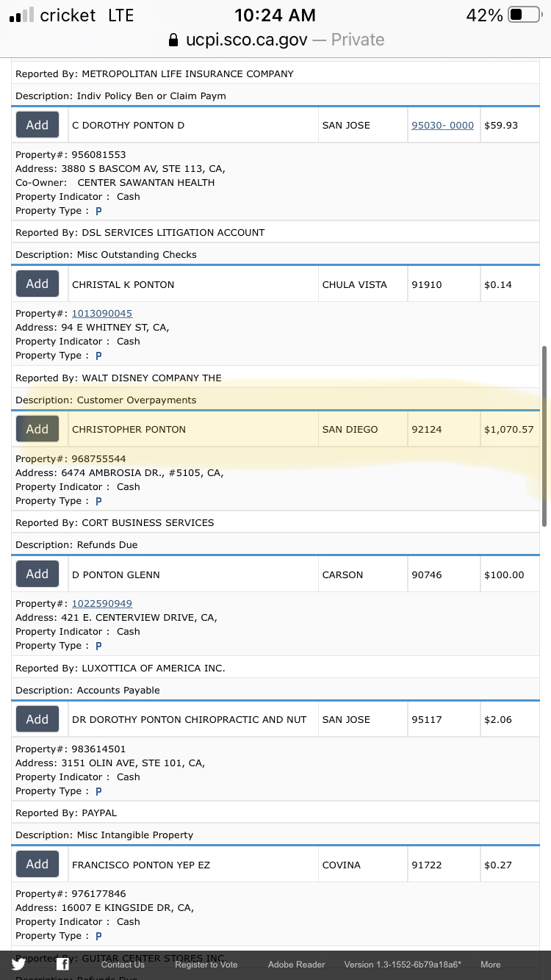Select Co-Owner CENTER SAWANTAN HEALTH line
The width and height of the screenshot is (551, 980).
click(115, 182)
